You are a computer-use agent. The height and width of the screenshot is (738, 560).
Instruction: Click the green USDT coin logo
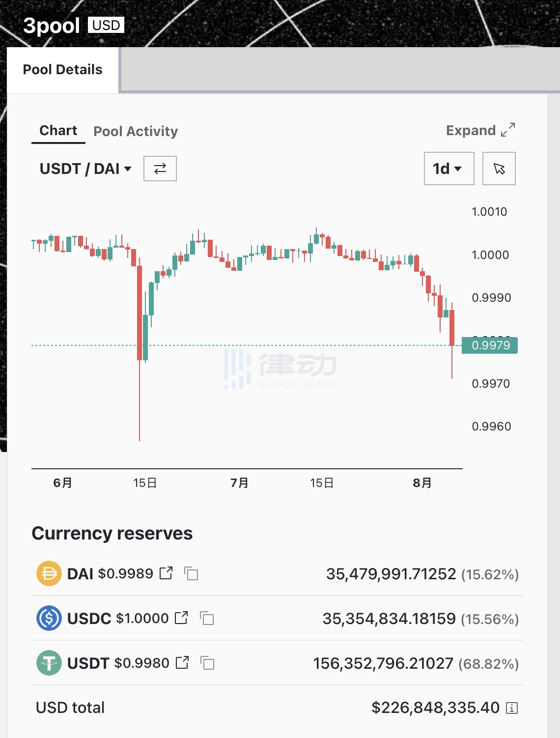coord(49,663)
